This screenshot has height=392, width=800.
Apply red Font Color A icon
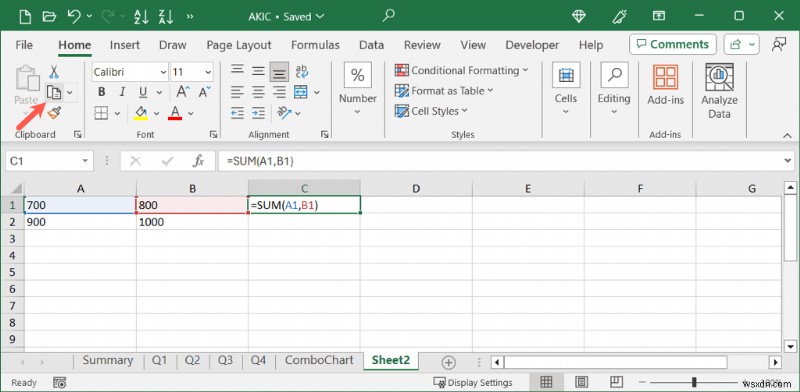click(175, 113)
